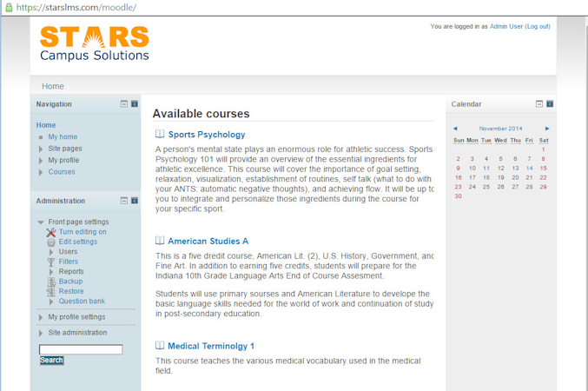Click the American Studies A book icon
Screen dimensions: 588x391
tap(160, 240)
